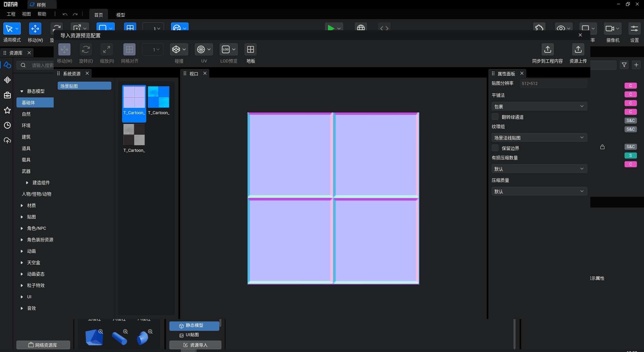644x352 pixels.
Task: Close the 导入资源预览配置 dialog
Action: 580,35
